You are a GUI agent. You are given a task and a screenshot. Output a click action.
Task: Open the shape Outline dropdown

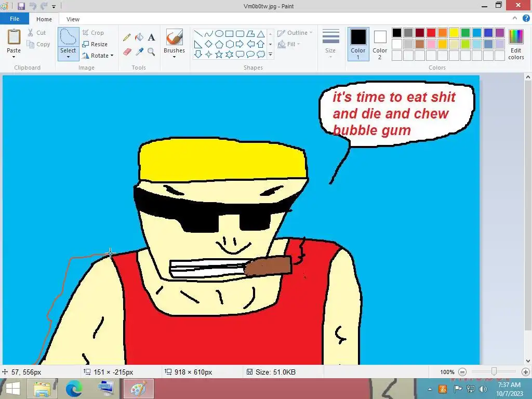pos(295,33)
